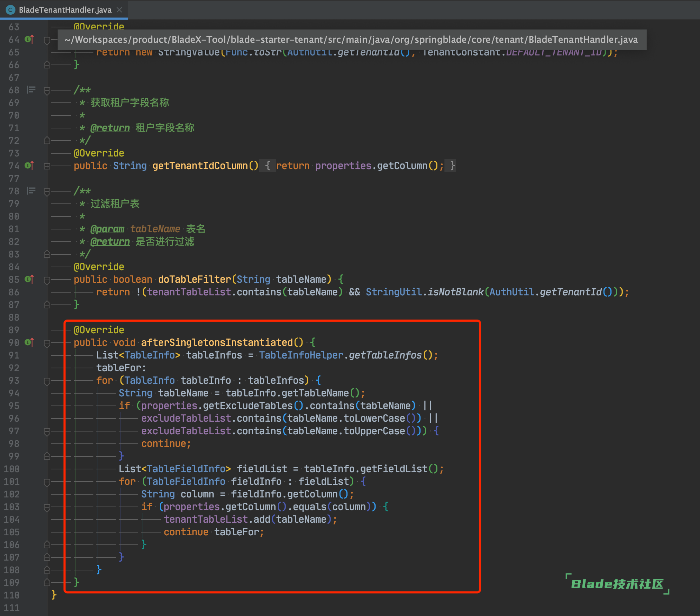
Task: Collapse the if block fold on line 103
Action: 47,507
